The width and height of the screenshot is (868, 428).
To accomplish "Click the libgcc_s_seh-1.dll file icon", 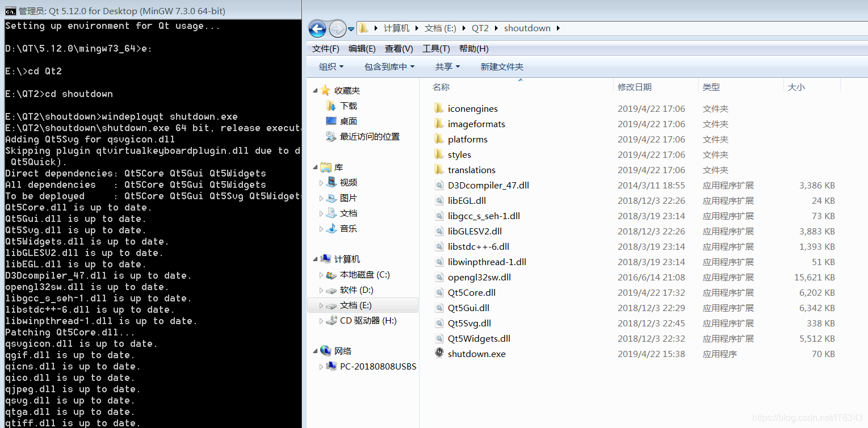I will point(439,216).
